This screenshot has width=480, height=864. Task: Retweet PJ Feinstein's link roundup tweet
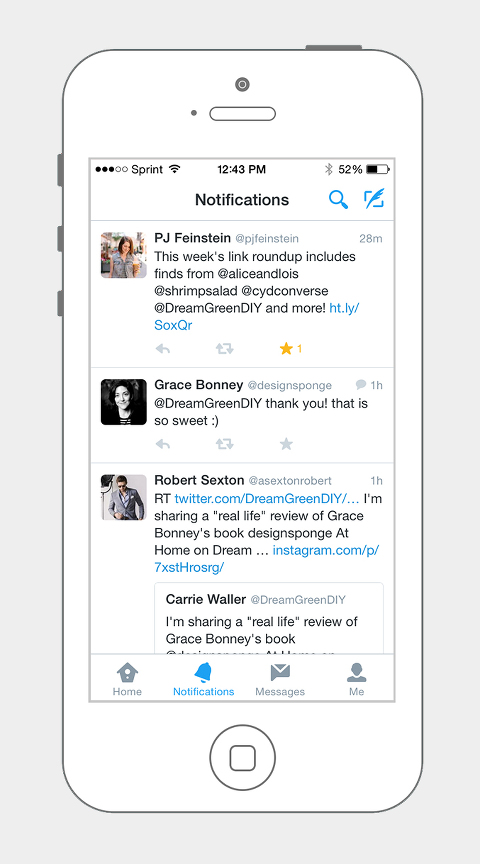point(224,349)
